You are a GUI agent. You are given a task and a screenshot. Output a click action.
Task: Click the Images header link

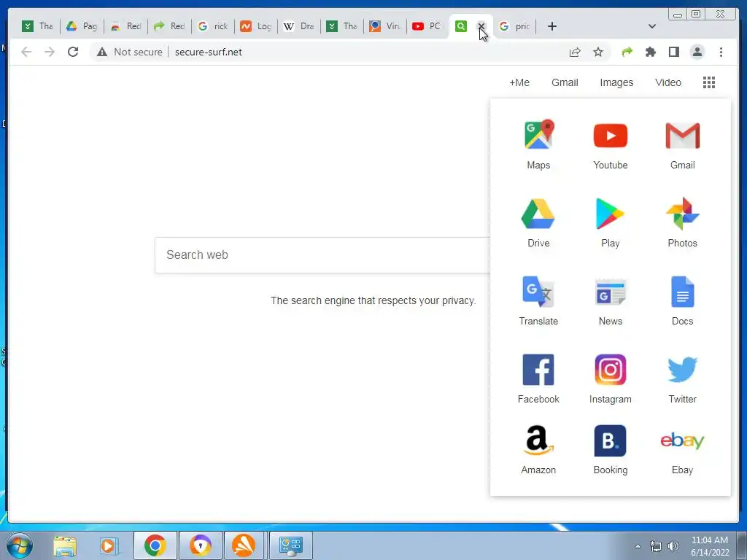616,82
